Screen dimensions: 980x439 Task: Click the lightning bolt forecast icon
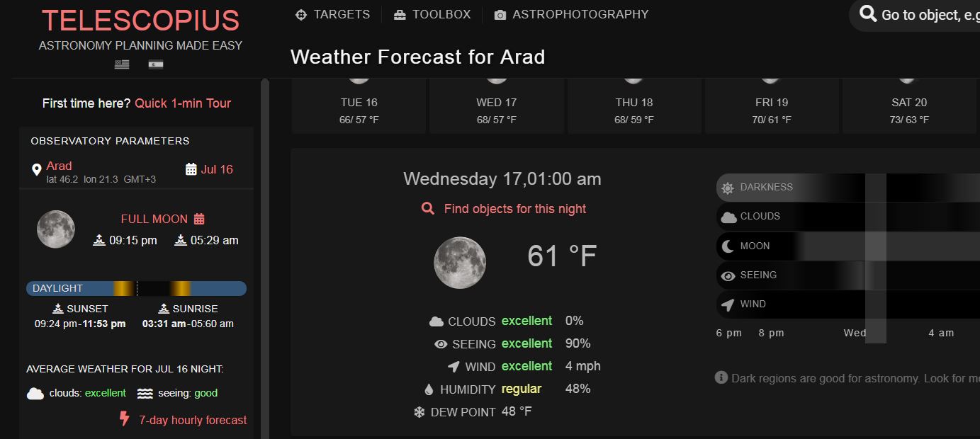tap(125, 419)
